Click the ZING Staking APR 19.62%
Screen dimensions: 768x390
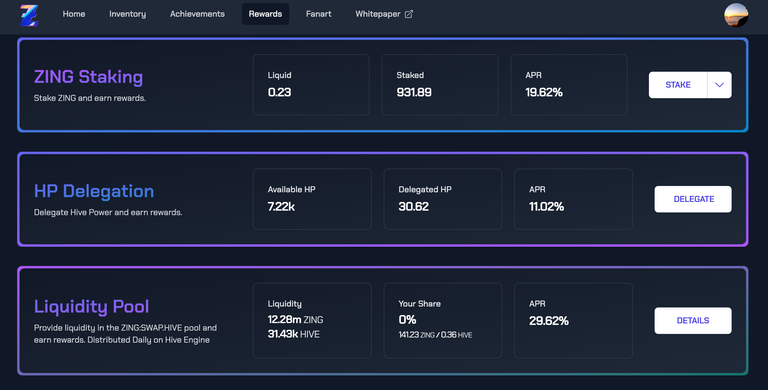(x=544, y=92)
